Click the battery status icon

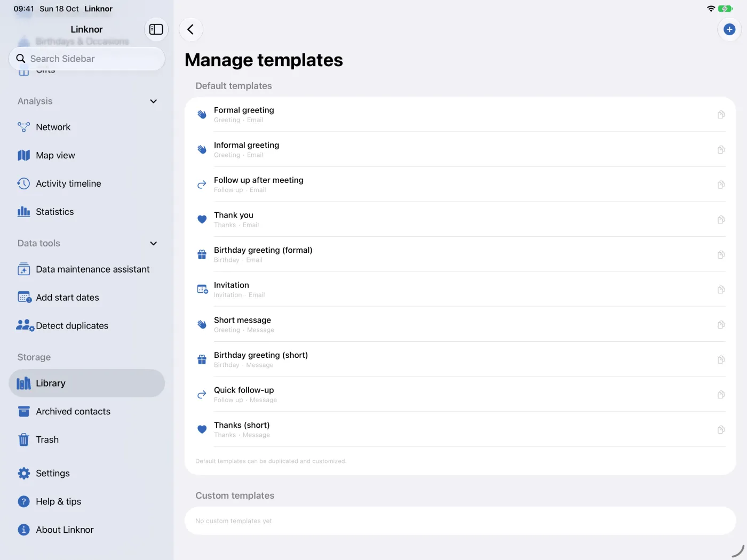point(726,9)
